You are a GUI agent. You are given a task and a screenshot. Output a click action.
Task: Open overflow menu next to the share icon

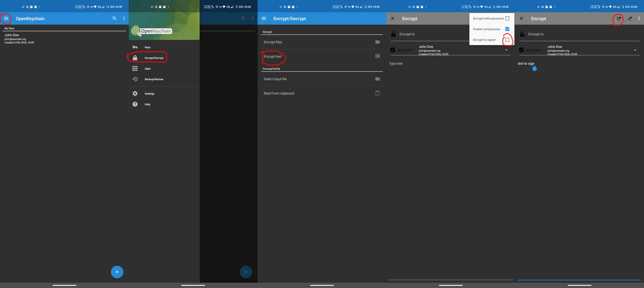pos(639,19)
